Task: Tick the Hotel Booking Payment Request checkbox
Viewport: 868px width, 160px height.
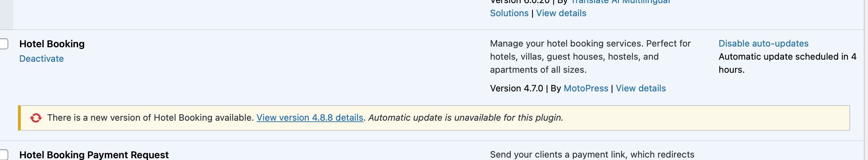Action: (3, 155)
